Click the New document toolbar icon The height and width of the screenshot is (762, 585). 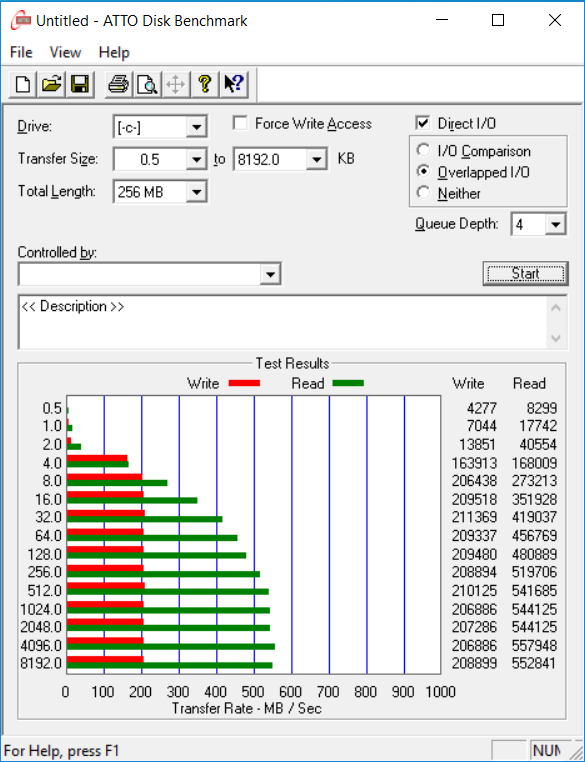coord(23,85)
